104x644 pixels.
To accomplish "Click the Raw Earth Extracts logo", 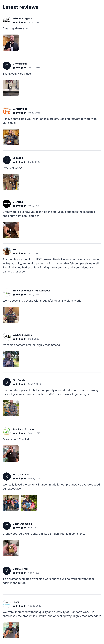I will pyautogui.click(x=7, y=431).
